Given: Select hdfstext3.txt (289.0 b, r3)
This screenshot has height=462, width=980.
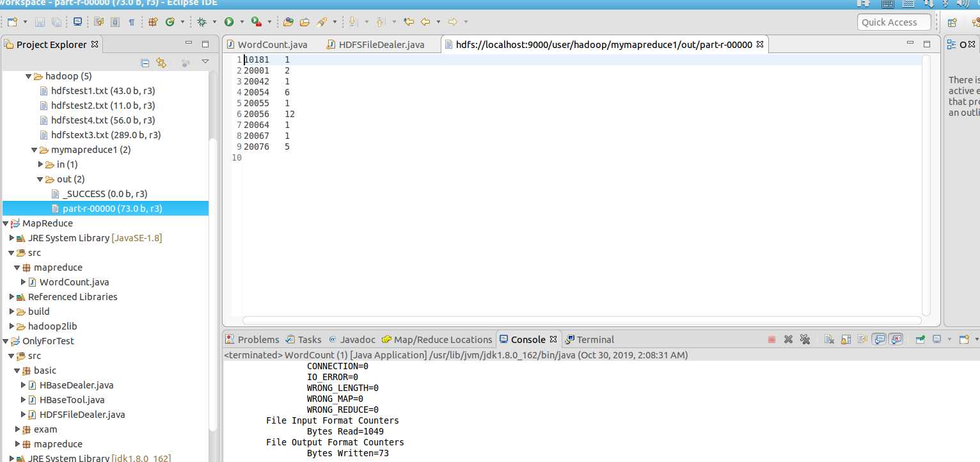Looking at the screenshot, I should coord(100,135).
